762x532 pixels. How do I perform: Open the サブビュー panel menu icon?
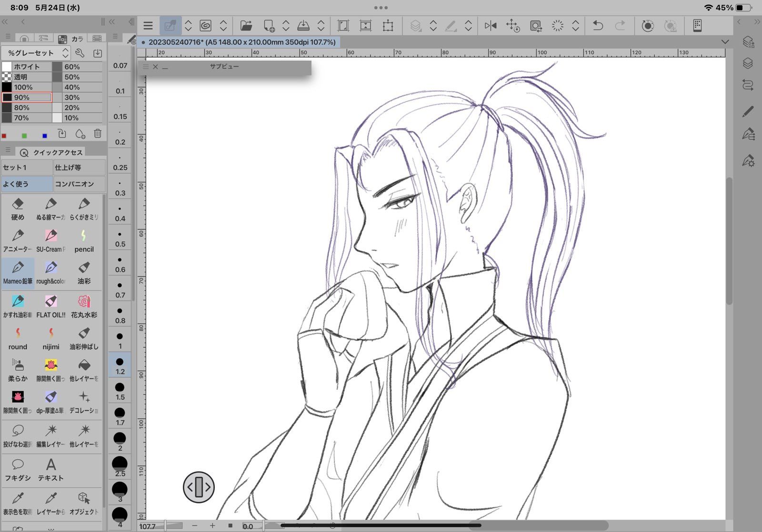146,67
